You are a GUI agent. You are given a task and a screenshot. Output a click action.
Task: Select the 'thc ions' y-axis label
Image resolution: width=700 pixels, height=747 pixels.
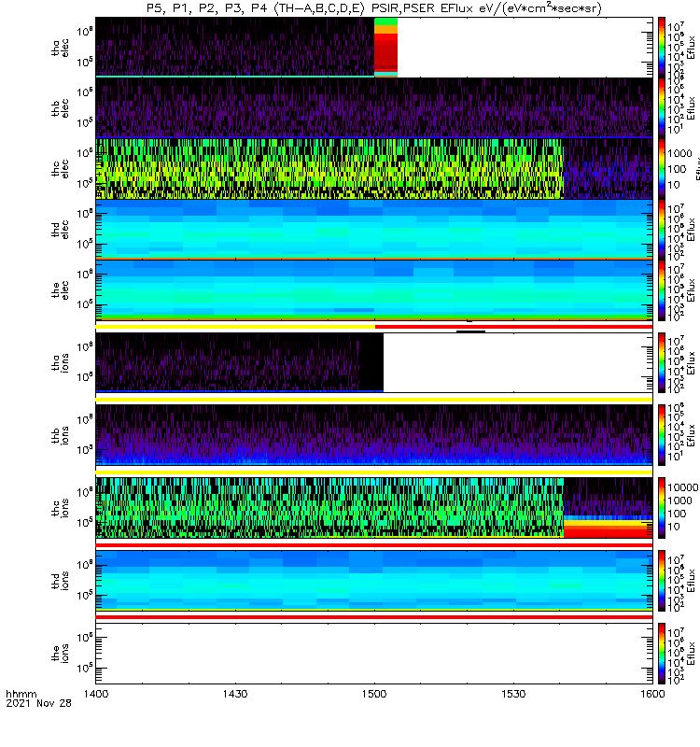(61, 508)
